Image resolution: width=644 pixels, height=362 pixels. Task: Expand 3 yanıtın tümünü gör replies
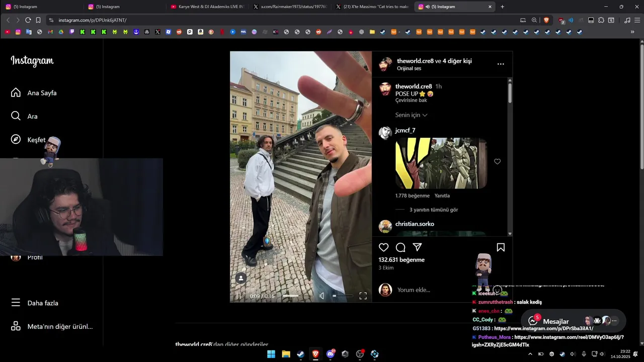(x=434, y=210)
